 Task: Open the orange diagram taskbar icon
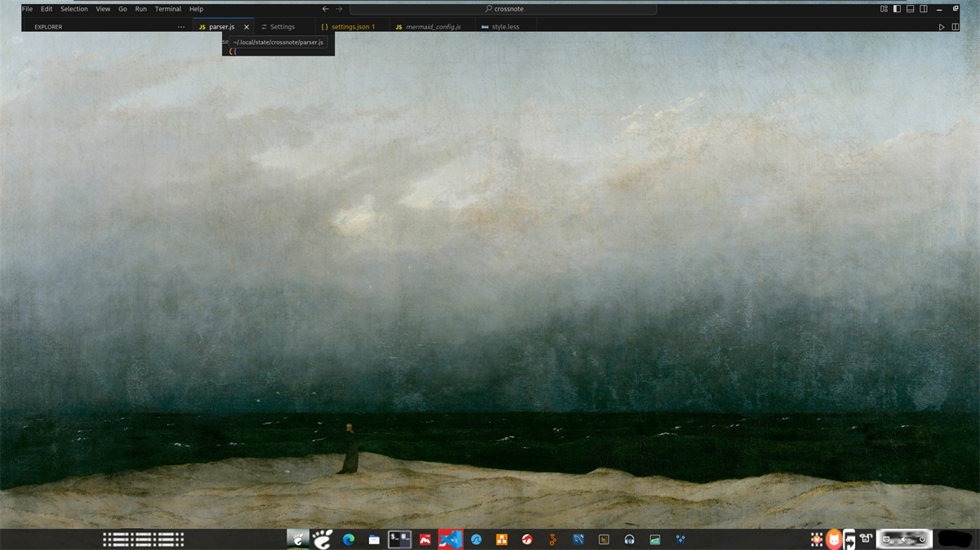click(x=501, y=539)
